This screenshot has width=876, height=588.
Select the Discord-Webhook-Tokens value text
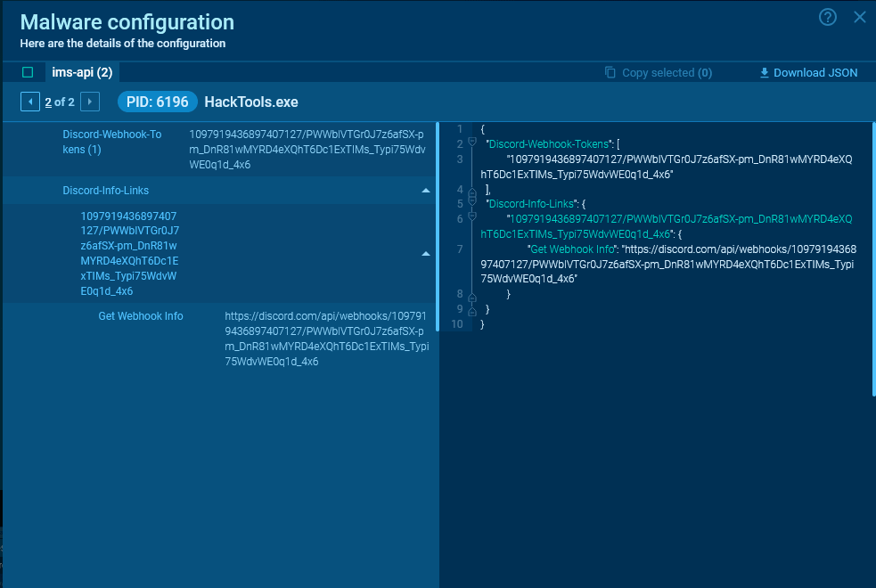307,149
